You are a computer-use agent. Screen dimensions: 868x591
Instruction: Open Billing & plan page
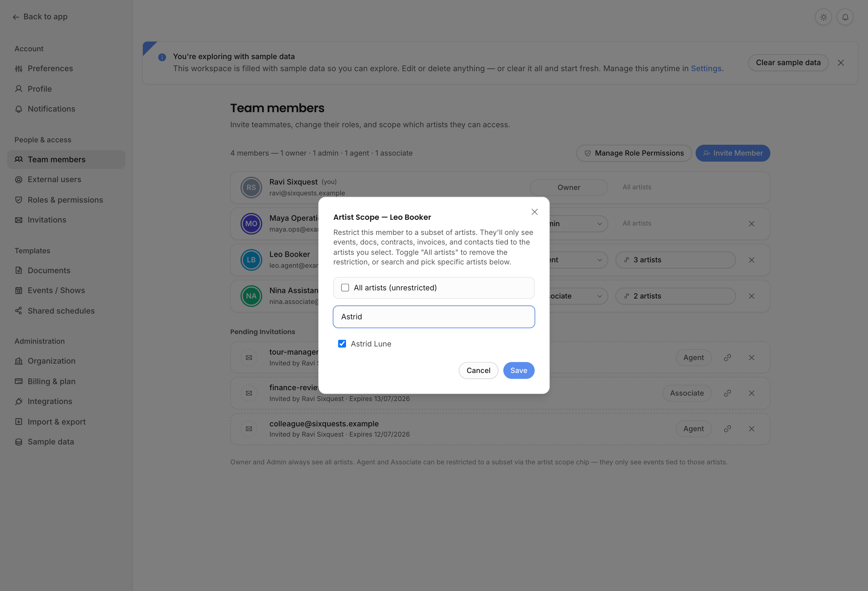[66, 381]
